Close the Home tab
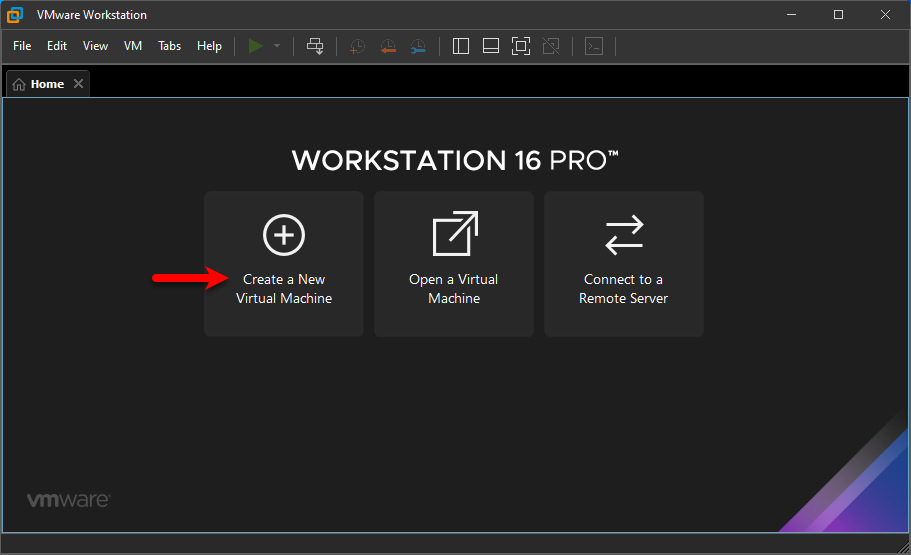Viewport: 911px width, 555px height. click(x=78, y=84)
